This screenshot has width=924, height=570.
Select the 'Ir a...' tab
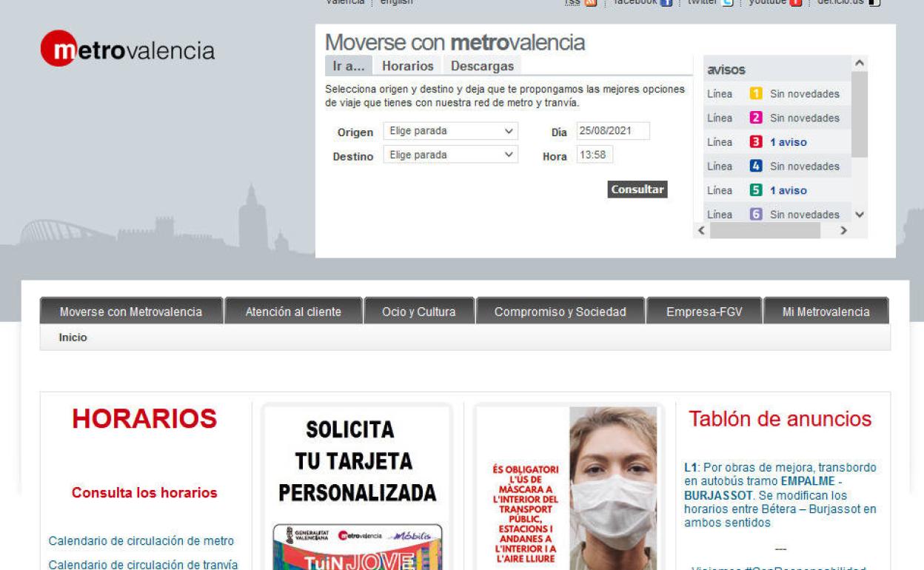[x=349, y=66]
